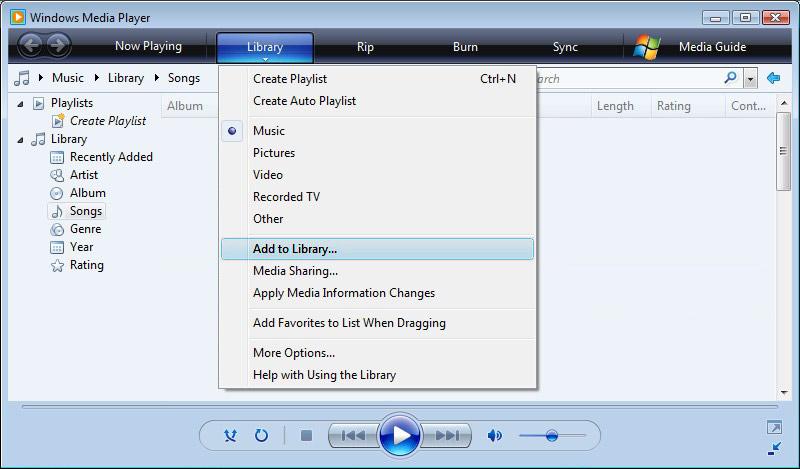Click the volume slider track
The width and height of the screenshot is (800, 469).
point(552,435)
